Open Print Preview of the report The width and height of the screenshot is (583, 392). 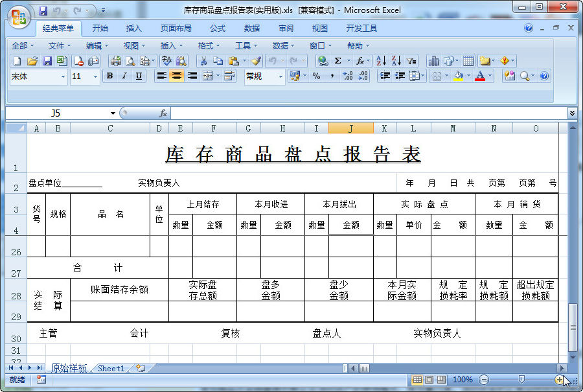coord(131,60)
